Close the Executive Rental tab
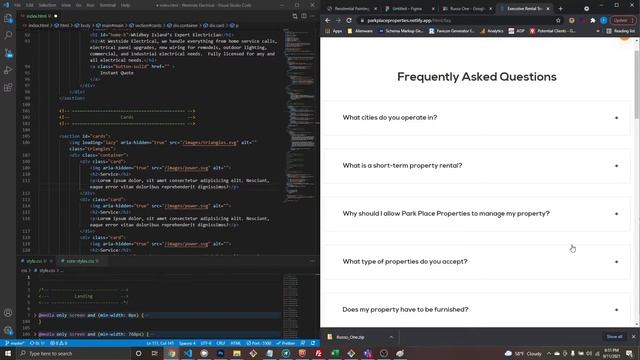The width and height of the screenshot is (640, 360). pyautogui.click(x=548, y=9)
